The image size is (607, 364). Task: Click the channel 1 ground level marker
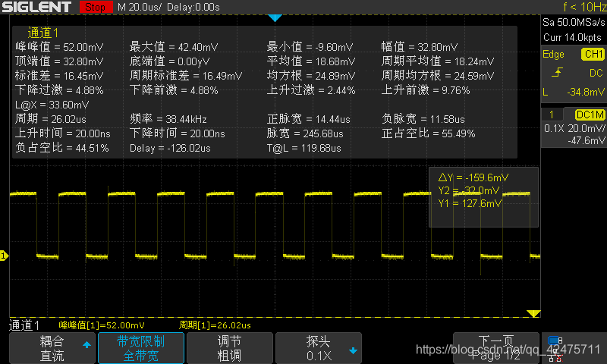pos(4,256)
